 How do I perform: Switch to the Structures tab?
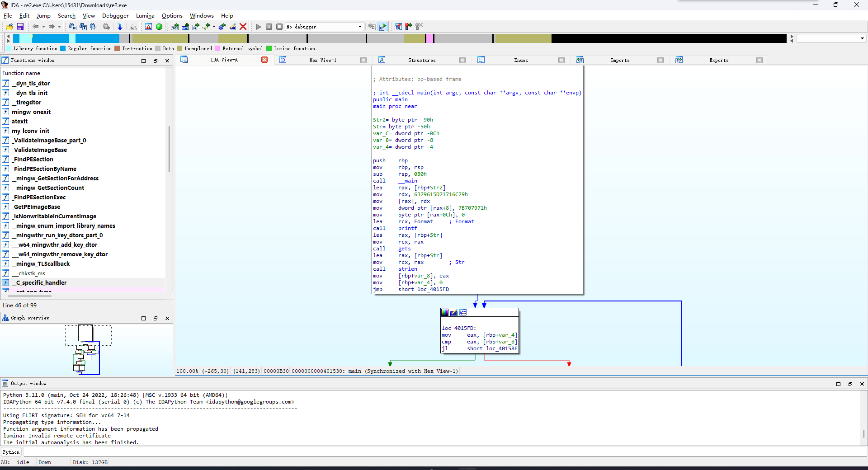tap(421, 60)
